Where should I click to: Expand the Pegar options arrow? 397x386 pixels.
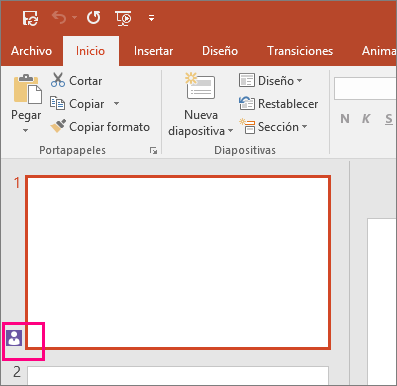26,131
